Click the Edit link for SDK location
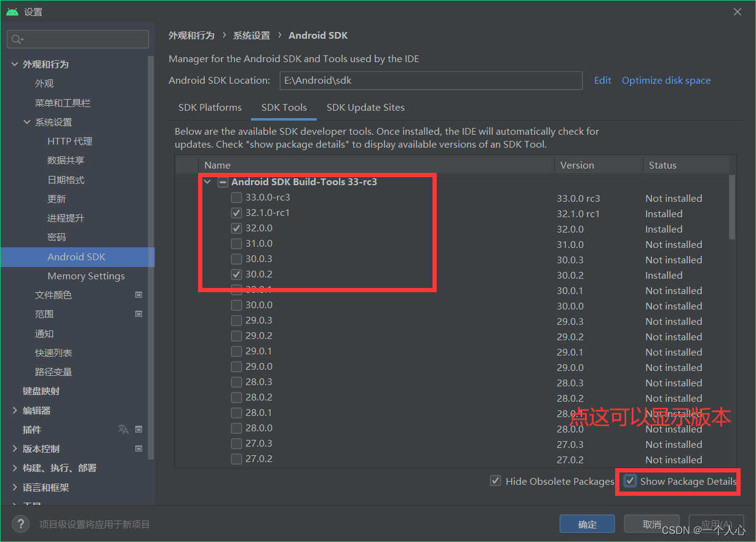This screenshot has height=542, width=756. [x=602, y=81]
